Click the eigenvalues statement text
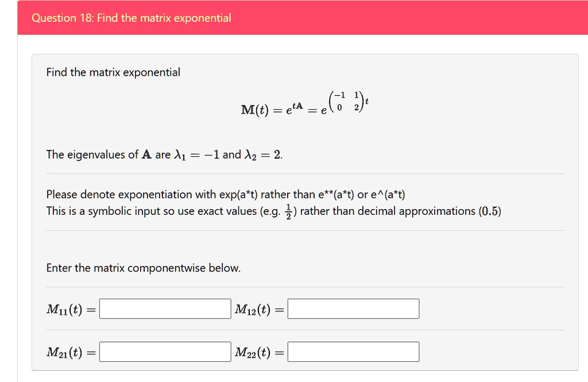This screenshot has width=588, height=382. pos(164,154)
